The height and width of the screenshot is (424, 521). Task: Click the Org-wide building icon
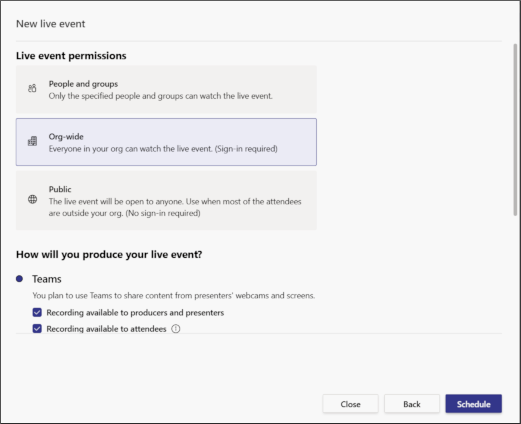[x=32, y=141]
